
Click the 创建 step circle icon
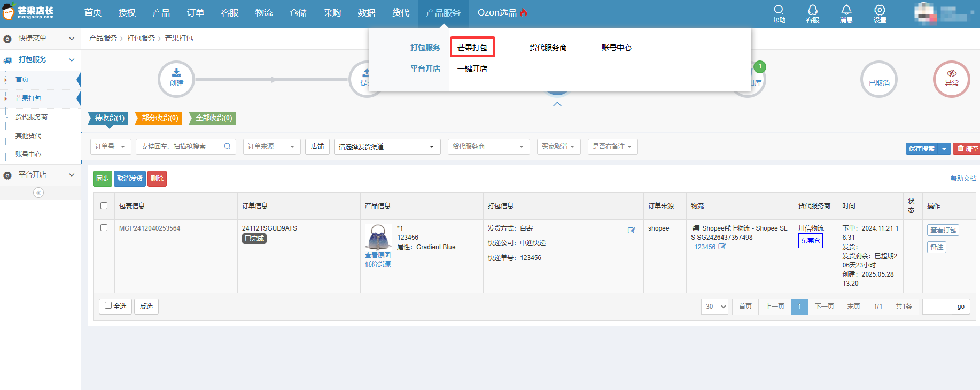coord(176,79)
